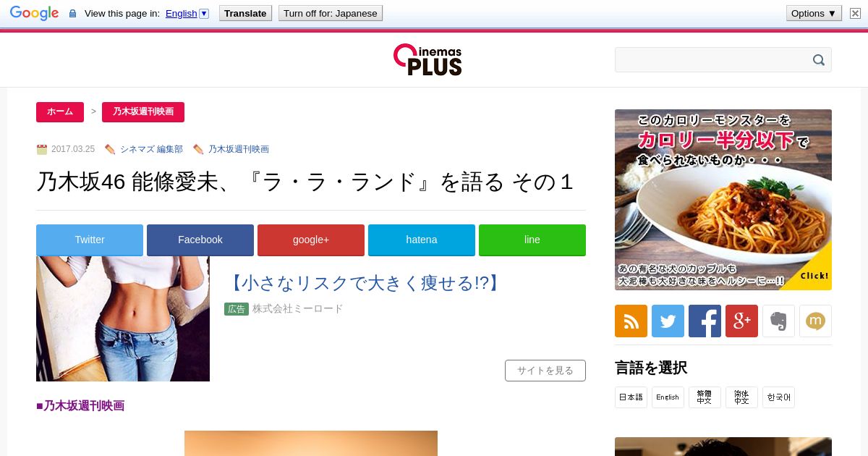Open the English language dropdown arrow
The height and width of the screenshot is (456, 868).
coord(204,13)
